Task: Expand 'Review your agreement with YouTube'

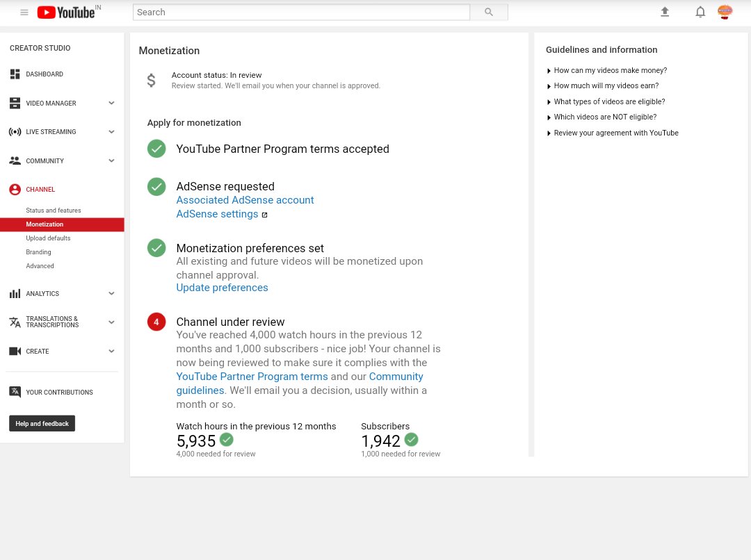Action: pyautogui.click(x=613, y=133)
